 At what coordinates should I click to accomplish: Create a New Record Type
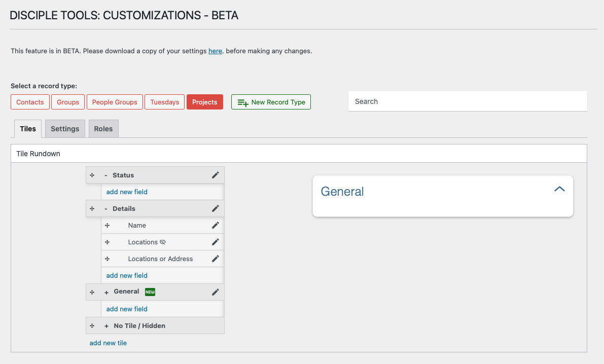pyautogui.click(x=271, y=102)
